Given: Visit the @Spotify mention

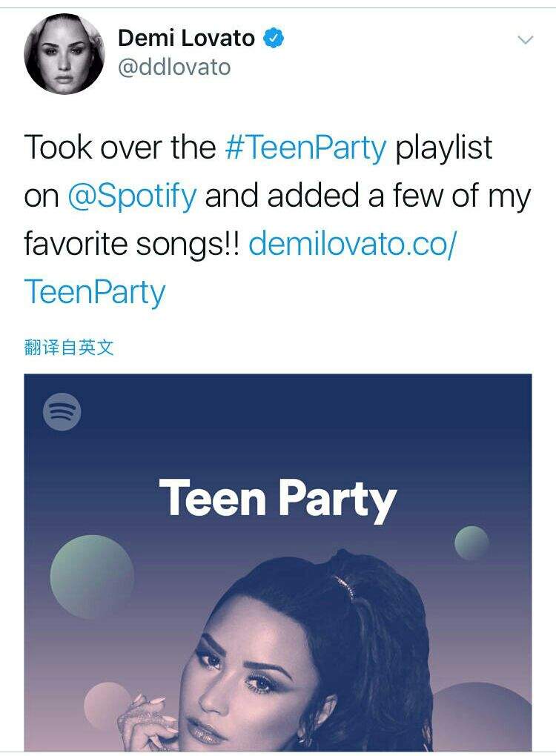Looking at the screenshot, I should coord(132,196).
